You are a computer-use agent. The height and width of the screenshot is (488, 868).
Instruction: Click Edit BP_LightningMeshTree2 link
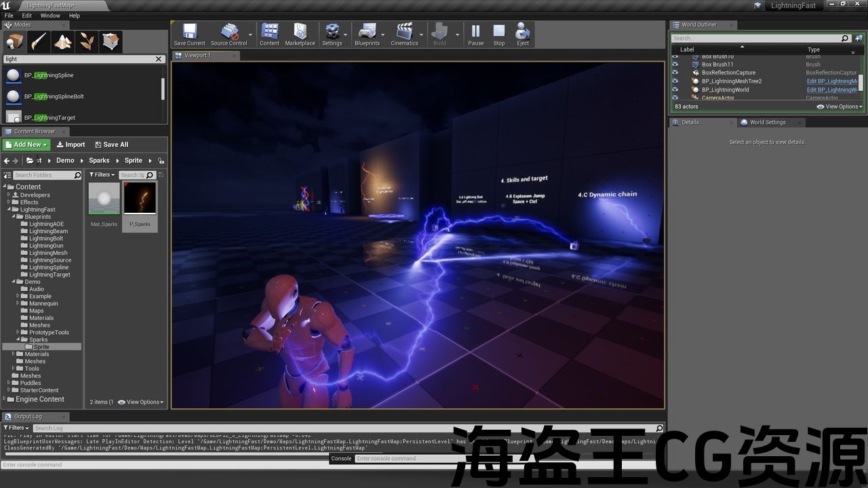point(831,81)
